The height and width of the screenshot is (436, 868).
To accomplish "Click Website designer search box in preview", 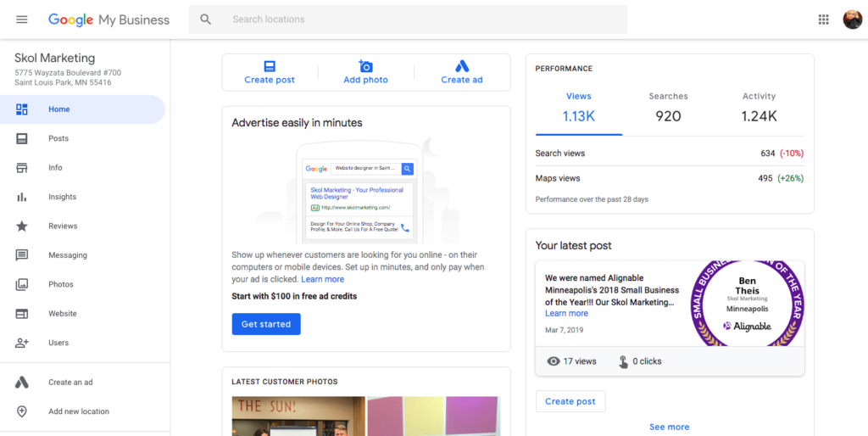I will [366, 169].
